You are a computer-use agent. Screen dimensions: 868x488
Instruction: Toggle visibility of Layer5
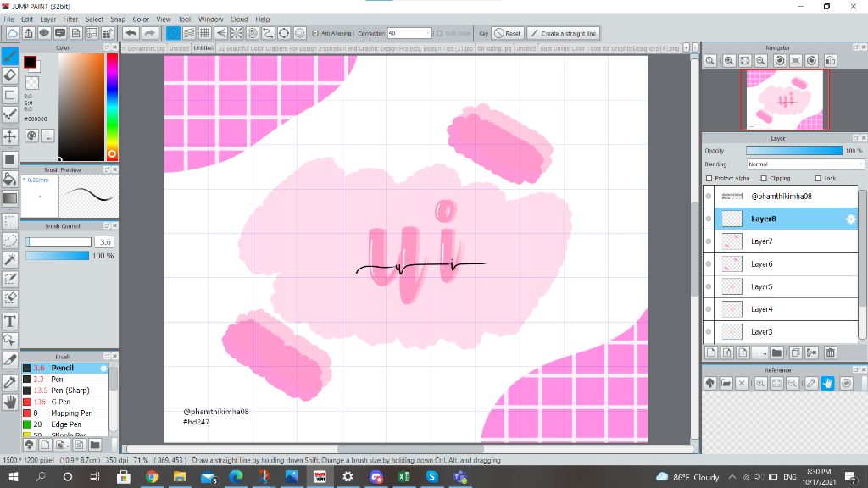[x=709, y=286]
